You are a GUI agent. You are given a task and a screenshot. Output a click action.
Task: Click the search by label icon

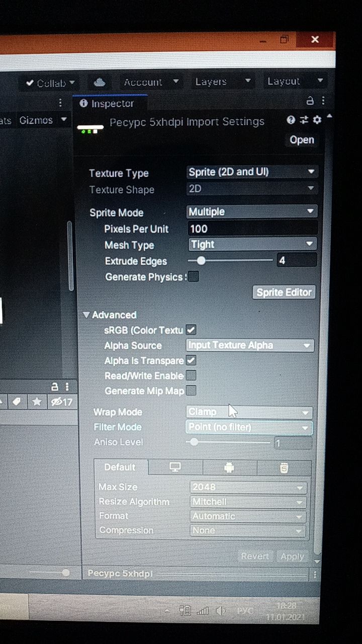click(16, 401)
